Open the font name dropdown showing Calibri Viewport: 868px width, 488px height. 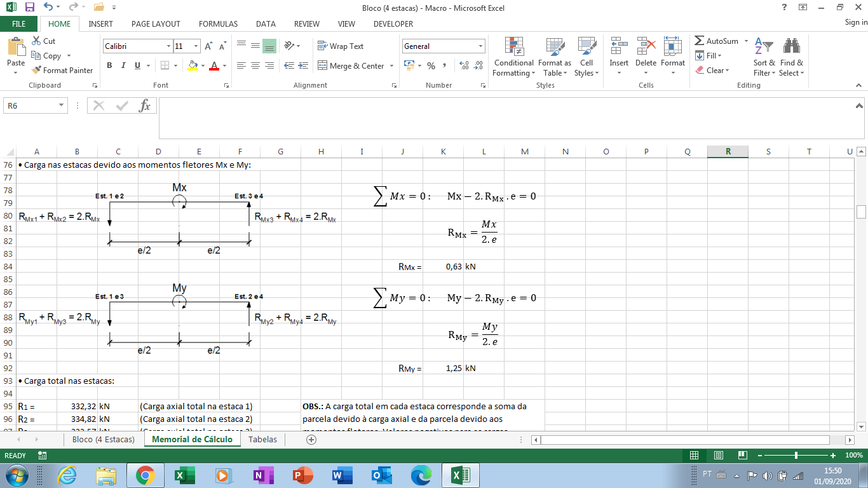tap(168, 46)
